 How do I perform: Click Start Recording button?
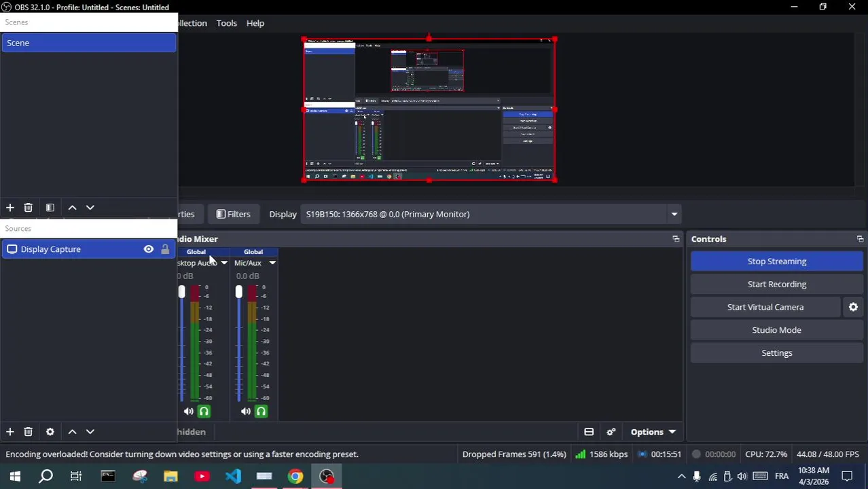tap(777, 285)
